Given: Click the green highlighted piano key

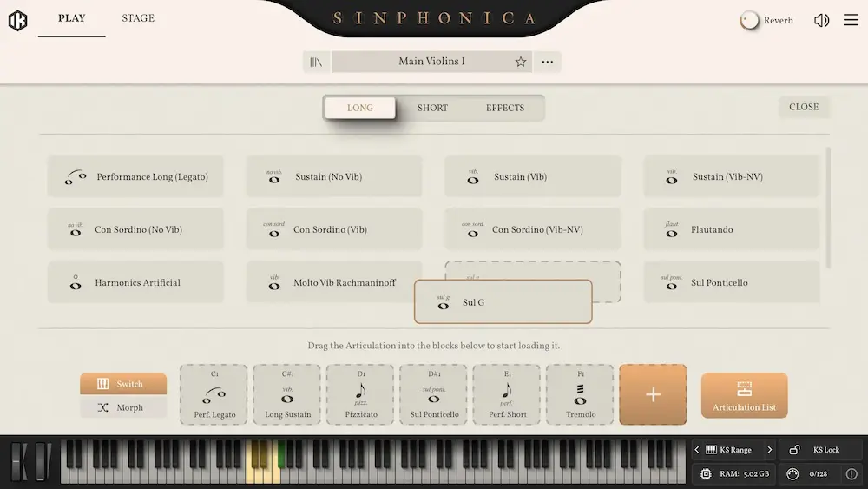Looking at the screenshot, I should (282, 453).
